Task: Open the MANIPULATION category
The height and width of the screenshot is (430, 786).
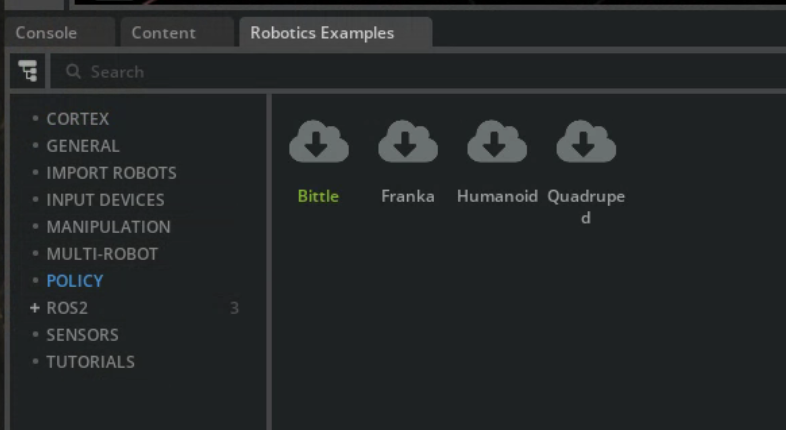Action: pos(108,227)
